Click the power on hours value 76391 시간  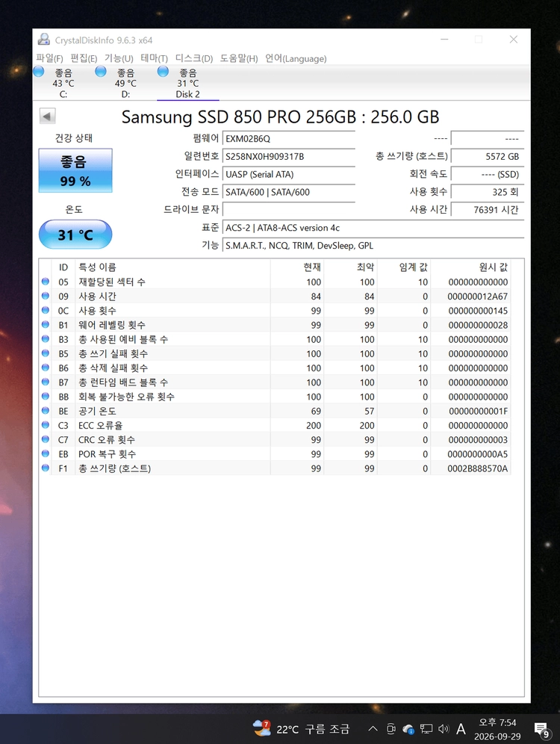pos(488,209)
